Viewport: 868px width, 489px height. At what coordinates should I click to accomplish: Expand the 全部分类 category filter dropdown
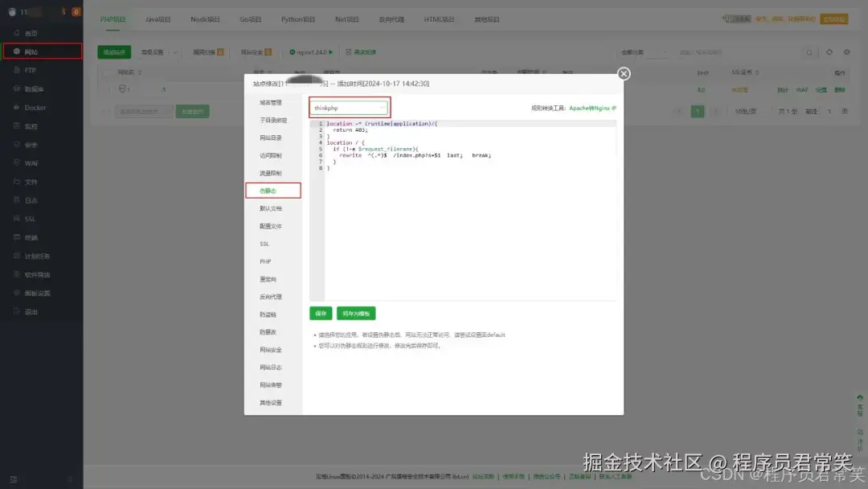643,51
